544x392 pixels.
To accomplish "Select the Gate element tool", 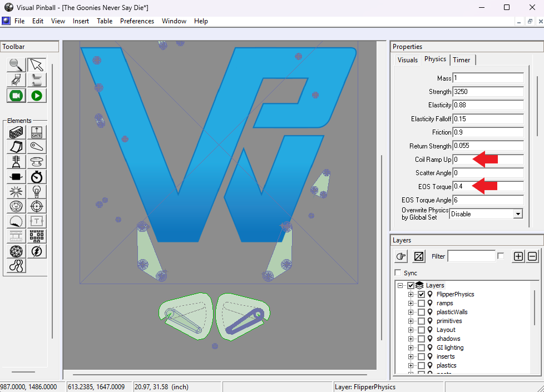I will [36, 132].
